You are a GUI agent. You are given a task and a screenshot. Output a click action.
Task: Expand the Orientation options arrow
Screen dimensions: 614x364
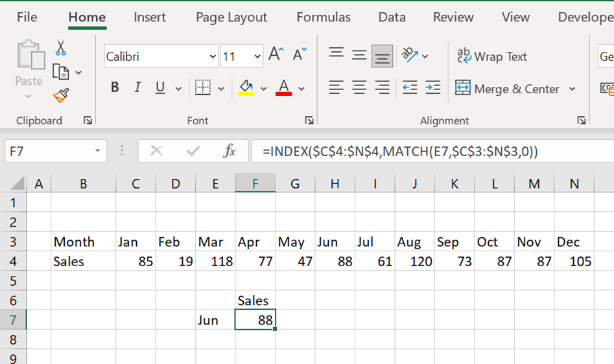pos(425,56)
